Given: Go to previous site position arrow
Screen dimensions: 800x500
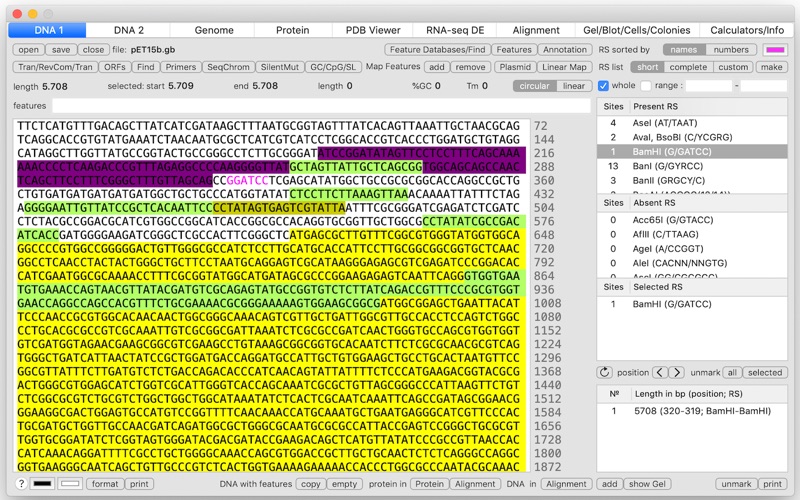Looking at the screenshot, I should click(660, 372).
